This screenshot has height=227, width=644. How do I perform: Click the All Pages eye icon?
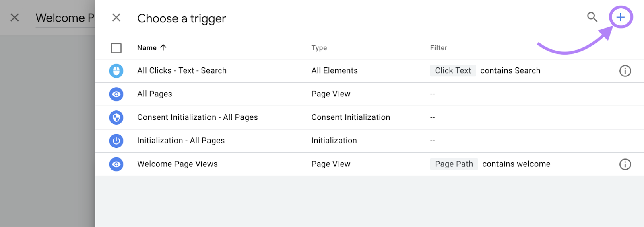116,94
